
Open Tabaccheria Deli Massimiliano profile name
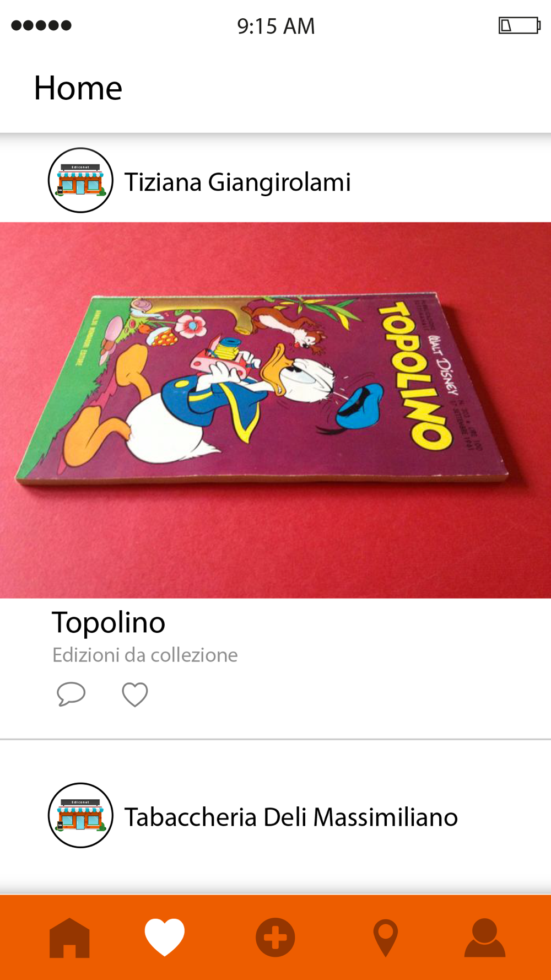click(291, 817)
